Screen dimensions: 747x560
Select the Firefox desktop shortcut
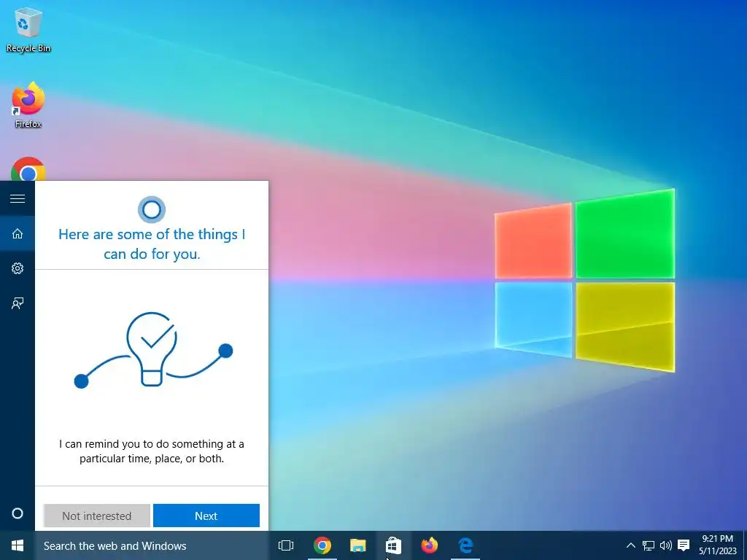point(28,105)
